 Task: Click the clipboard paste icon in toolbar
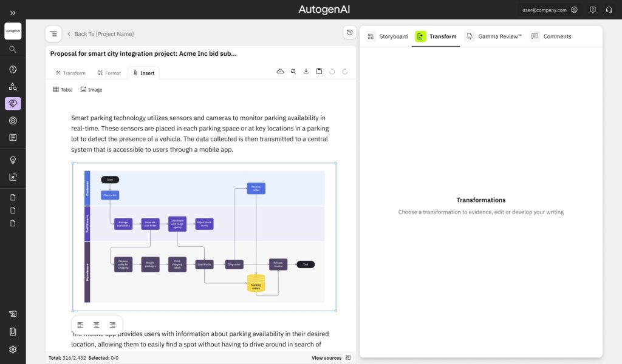(319, 72)
